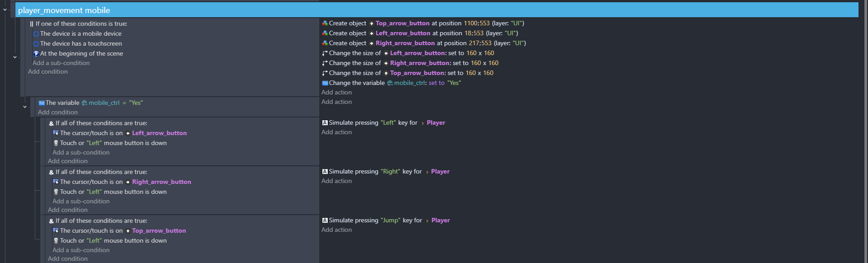Collapse the mobile device conditions event
The height and width of the screenshot is (263, 868).
pos(15,57)
